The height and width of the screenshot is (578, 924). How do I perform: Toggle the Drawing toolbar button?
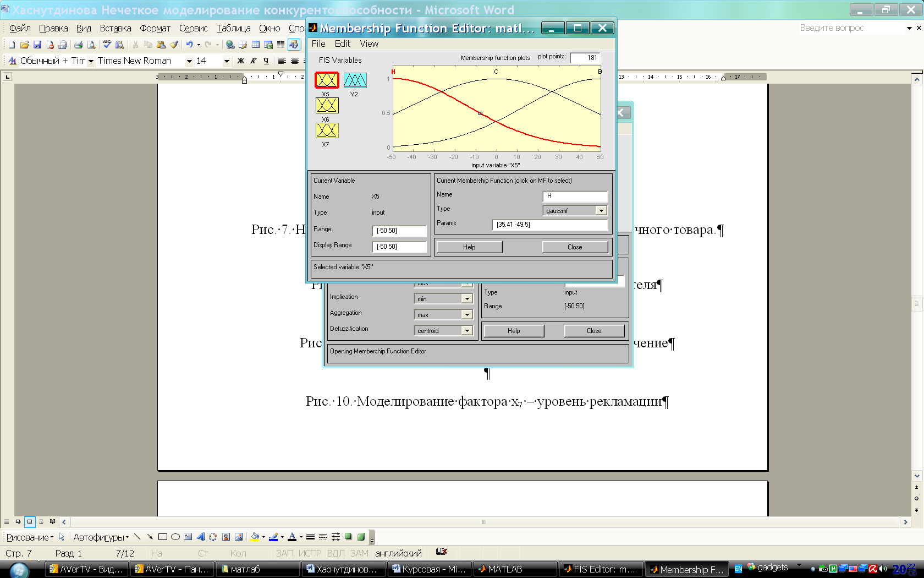coord(294,45)
